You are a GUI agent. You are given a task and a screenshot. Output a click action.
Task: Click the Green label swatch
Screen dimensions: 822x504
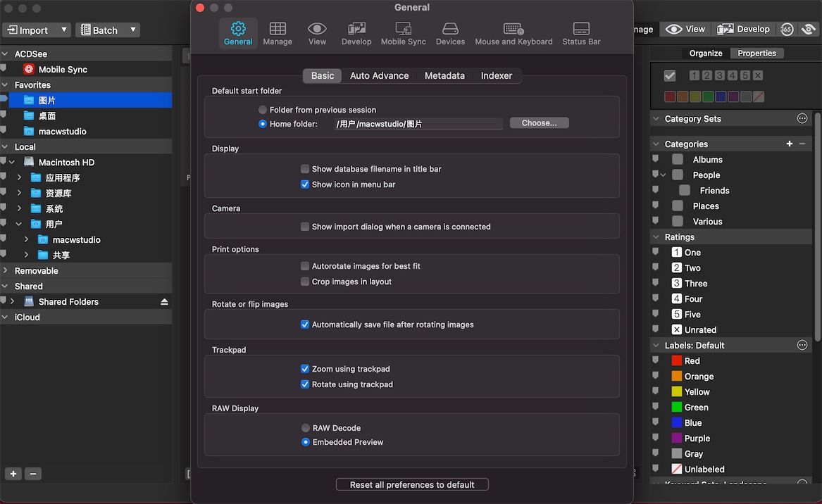pyautogui.click(x=677, y=407)
